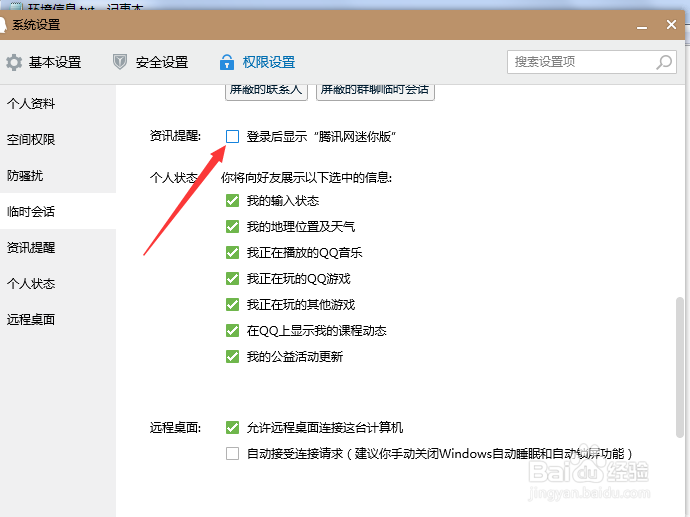Image resolution: width=690 pixels, height=517 pixels.
Task: Enable 登录后显示腾讯网迷你版 checkbox
Action: [232, 136]
